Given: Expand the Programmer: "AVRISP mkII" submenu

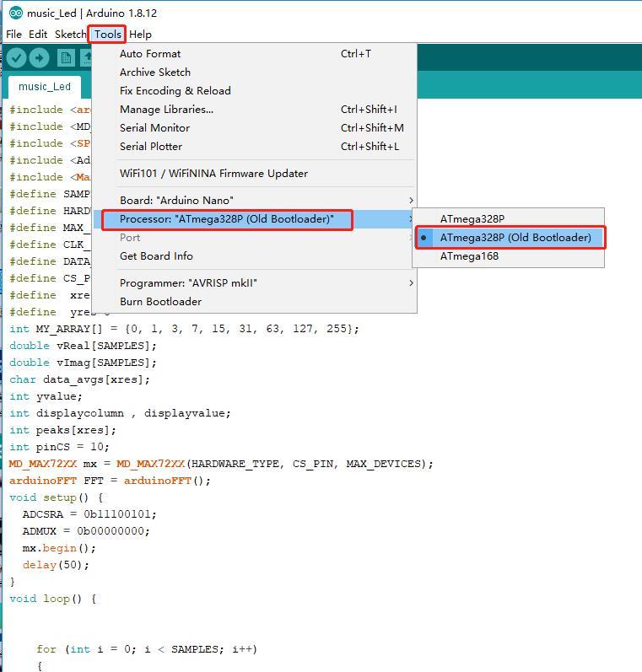Looking at the screenshot, I should coord(254,283).
